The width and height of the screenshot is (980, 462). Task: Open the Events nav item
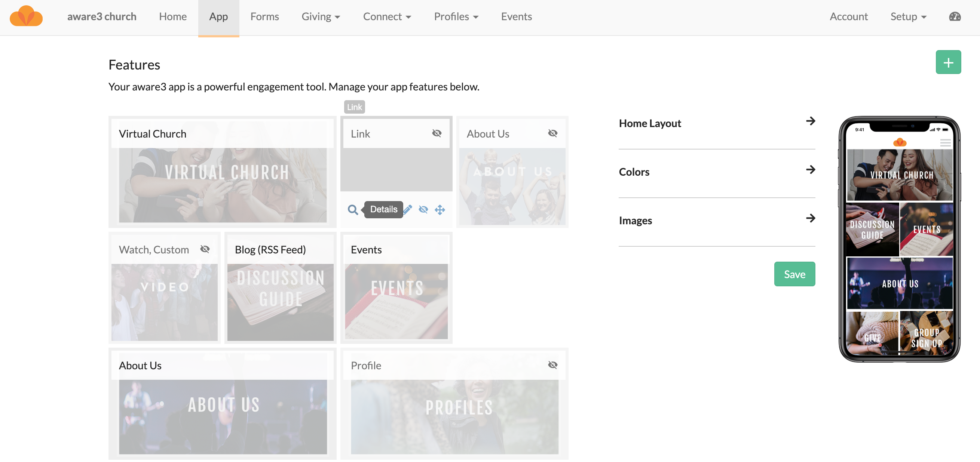(516, 17)
